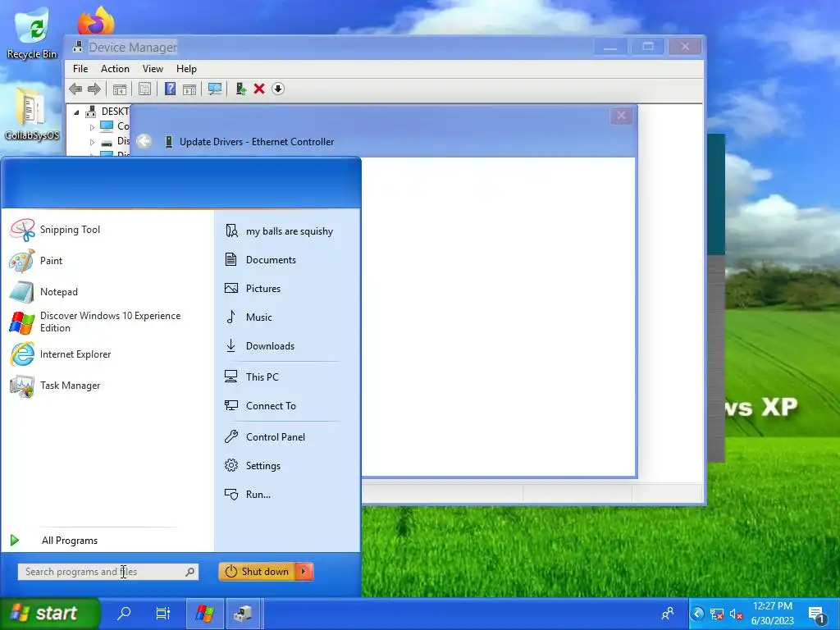Click the red X Uninstall device icon

tap(259, 89)
